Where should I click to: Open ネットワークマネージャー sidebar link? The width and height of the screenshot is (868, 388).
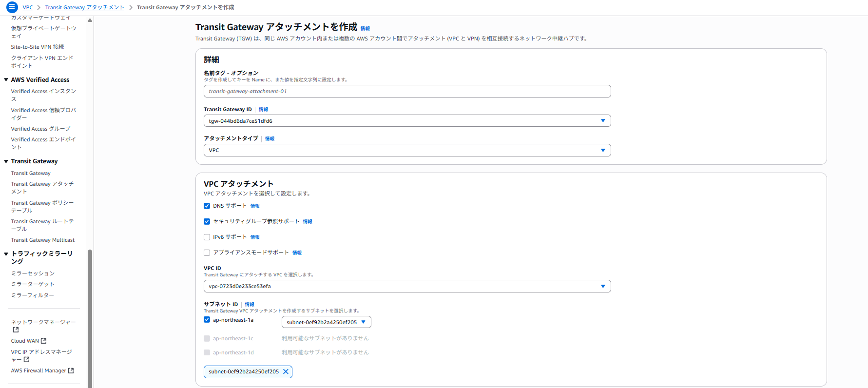pyautogui.click(x=43, y=322)
